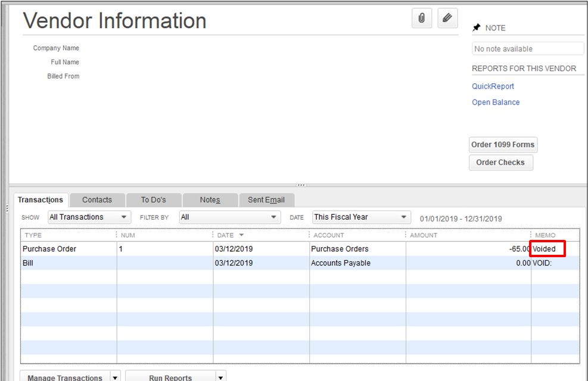The width and height of the screenshot is (588, 381).
Task: Click the Order 1099 Forms button
Action: click(503, 145)
